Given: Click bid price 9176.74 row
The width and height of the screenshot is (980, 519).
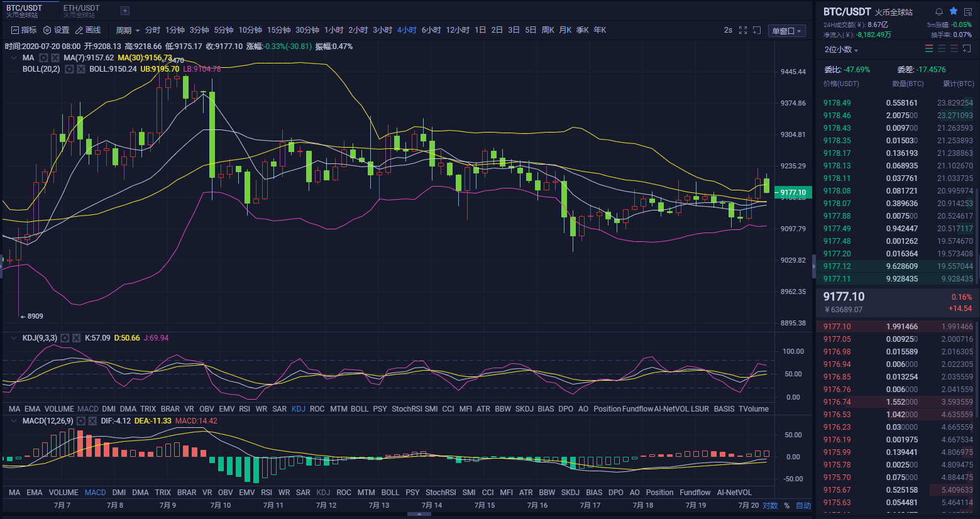Looking at the screenshot, I should [x=898, y=402].
